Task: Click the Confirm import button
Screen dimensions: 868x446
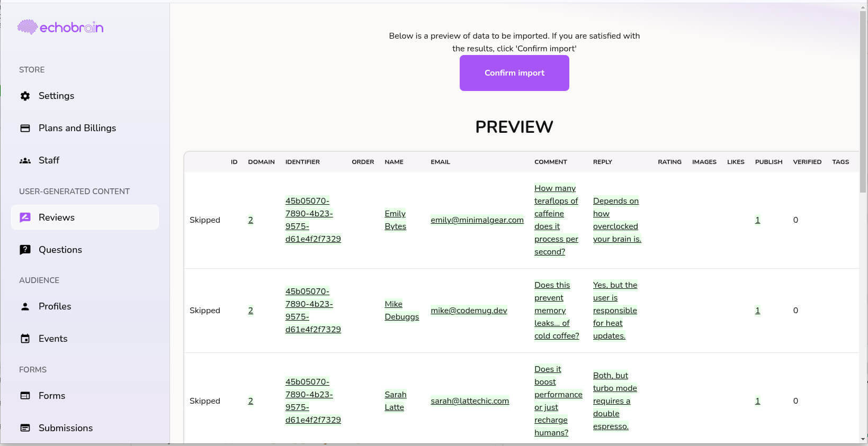Action: [x=514, y=73]
